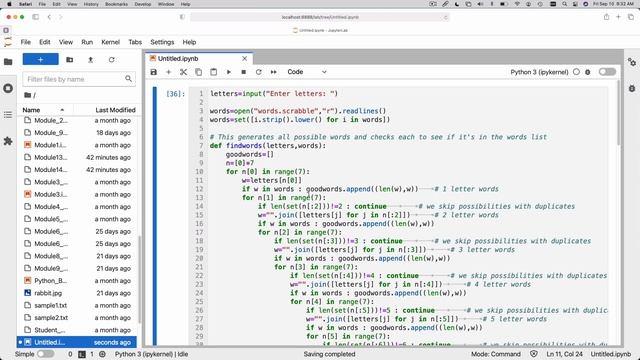Screen dimensions: 640x360
Task: Show running terminals and kernels panel
Action: (8, 88)
